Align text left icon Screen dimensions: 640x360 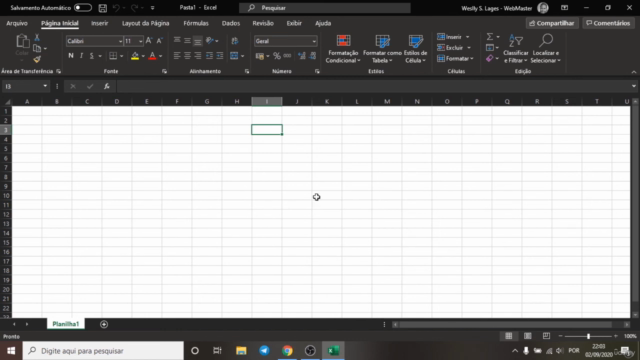coord(177,56)
